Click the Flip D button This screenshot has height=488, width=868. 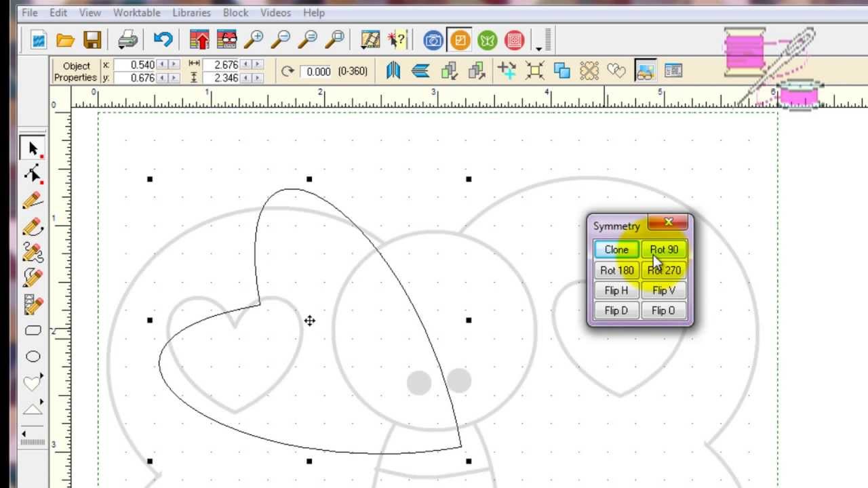tap(616, 310)
